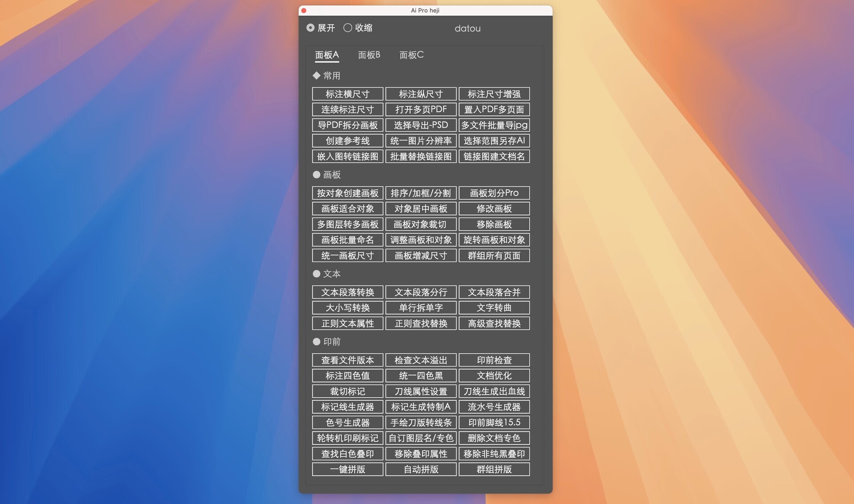This screenshot has width=854, height=504.
Task: Click 置入PDF多页面 button
Action: click(494, 109)
